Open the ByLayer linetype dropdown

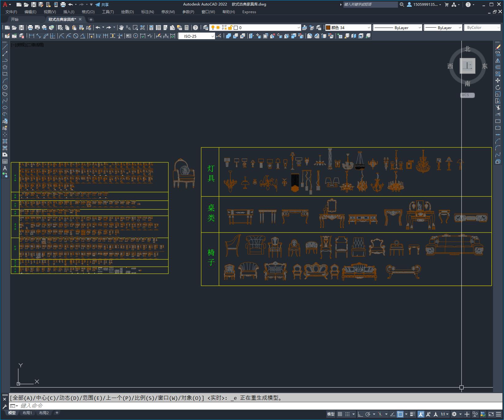(398, 28)
